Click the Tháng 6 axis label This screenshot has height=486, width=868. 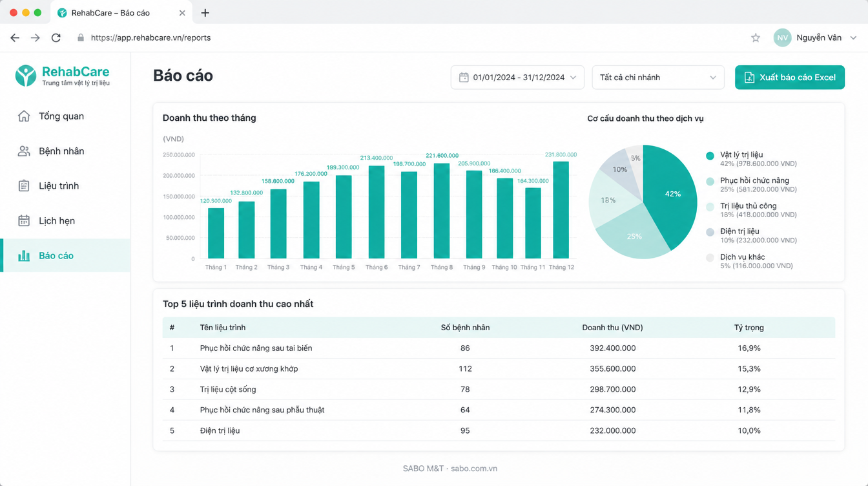click(377, 268)
